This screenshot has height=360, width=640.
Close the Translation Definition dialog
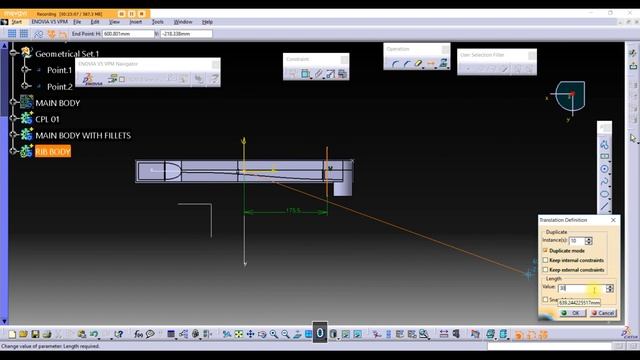(613, 220)
